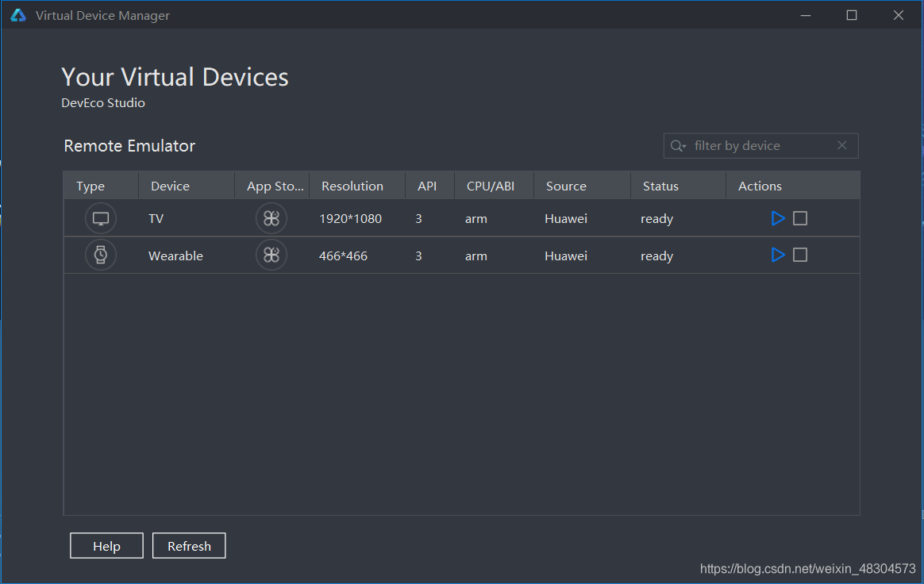
Task: Sort by the Type column header
Action: [x=101, y=186]
